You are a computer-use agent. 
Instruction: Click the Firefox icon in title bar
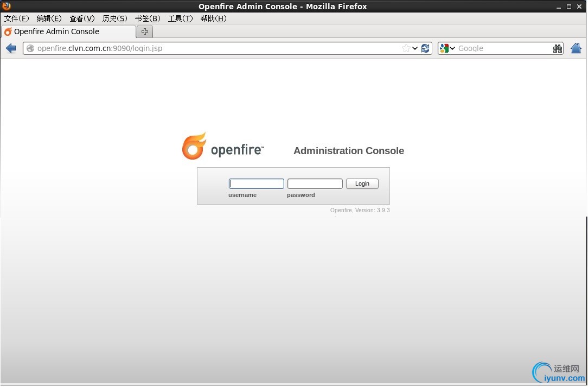pyautogui.click(x=6, y=6)
